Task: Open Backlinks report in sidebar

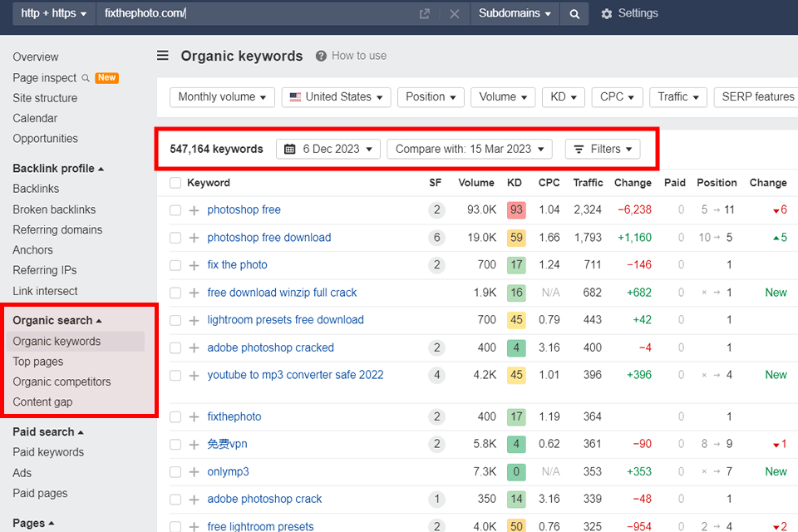Action: pyautogui.click(x=36, y=189)
